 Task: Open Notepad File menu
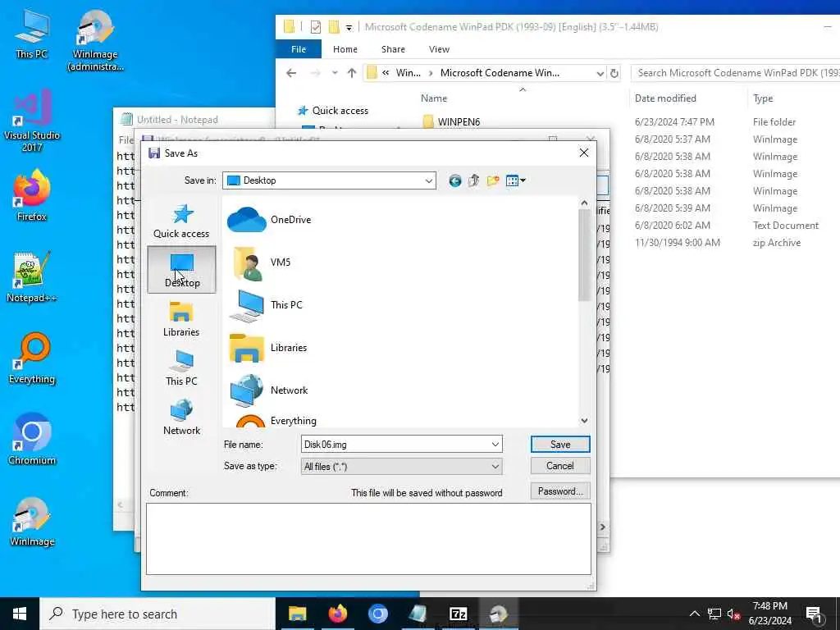coord(126,140)
